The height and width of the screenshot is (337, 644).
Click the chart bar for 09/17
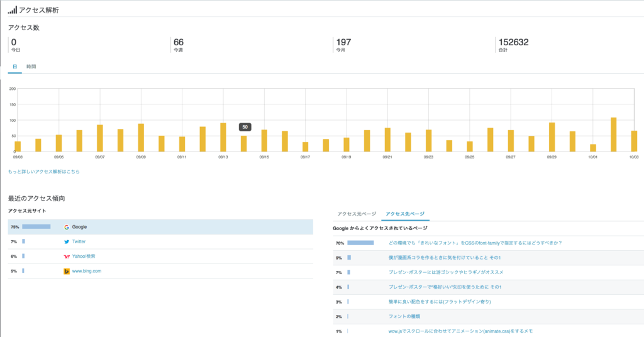(305, 147)
